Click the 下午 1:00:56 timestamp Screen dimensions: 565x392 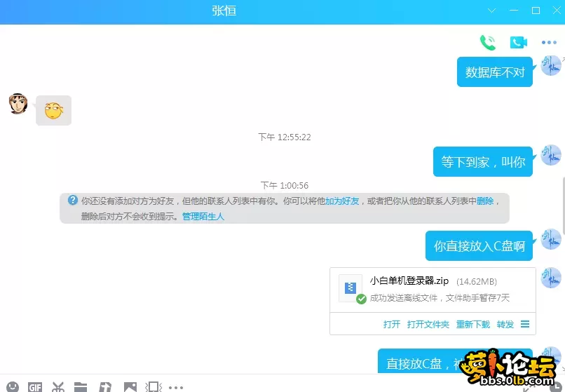coord(285,185)
